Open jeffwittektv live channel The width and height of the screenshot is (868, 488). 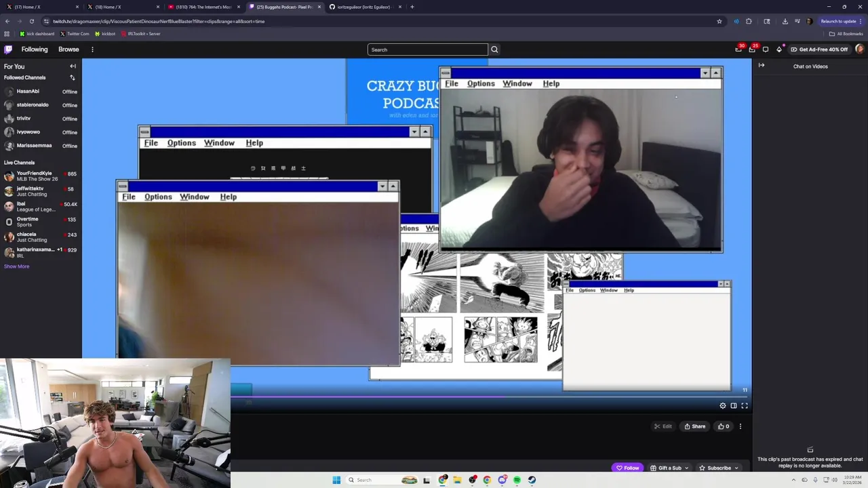pyautogui.click(x=41, y=191)
